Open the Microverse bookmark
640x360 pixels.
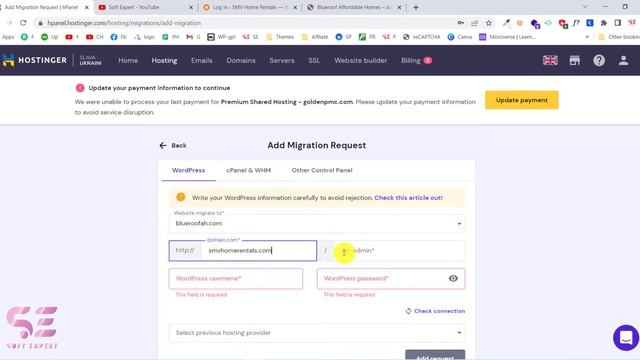pyautogui.click(x=507, y=37)
